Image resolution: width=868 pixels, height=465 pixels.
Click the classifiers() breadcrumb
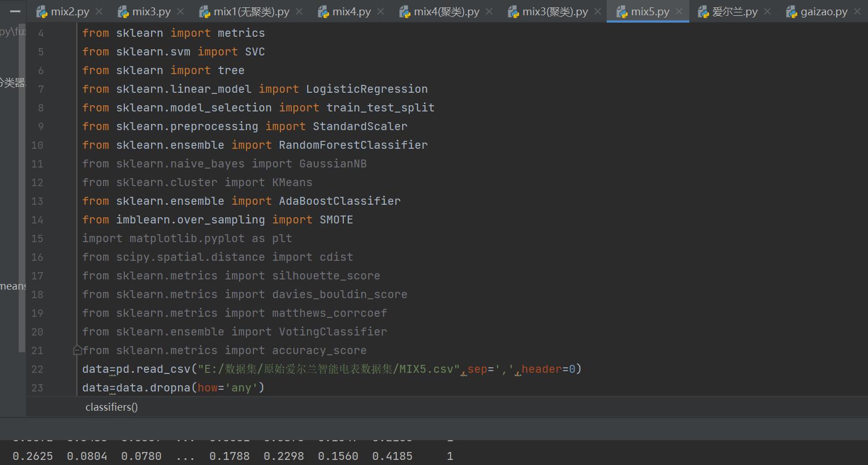[x=111, y=407]
